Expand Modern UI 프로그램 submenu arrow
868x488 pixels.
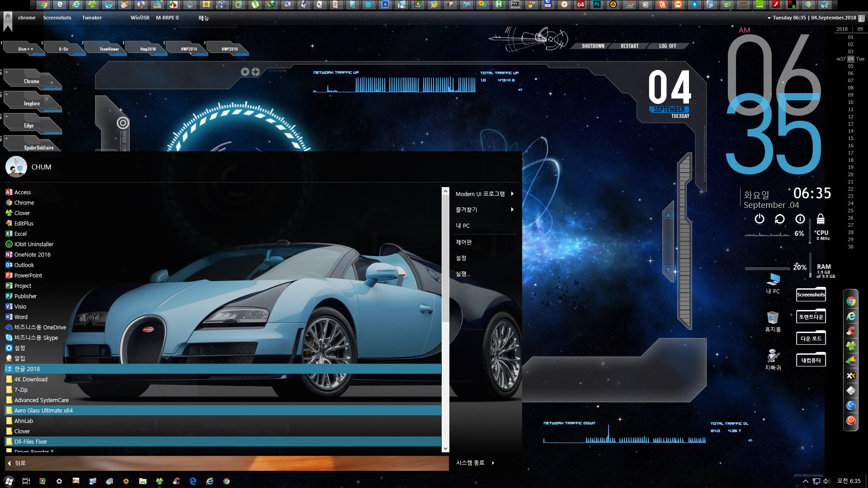click(x=512, y=194)
